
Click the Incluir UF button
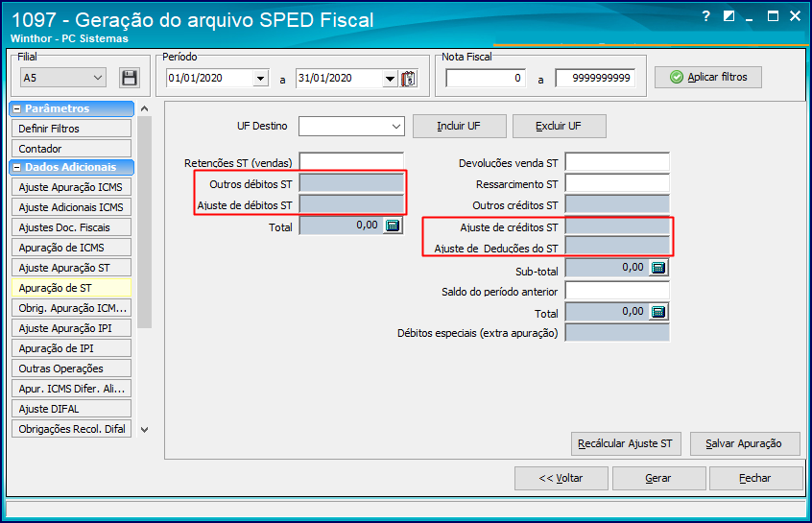460,126
